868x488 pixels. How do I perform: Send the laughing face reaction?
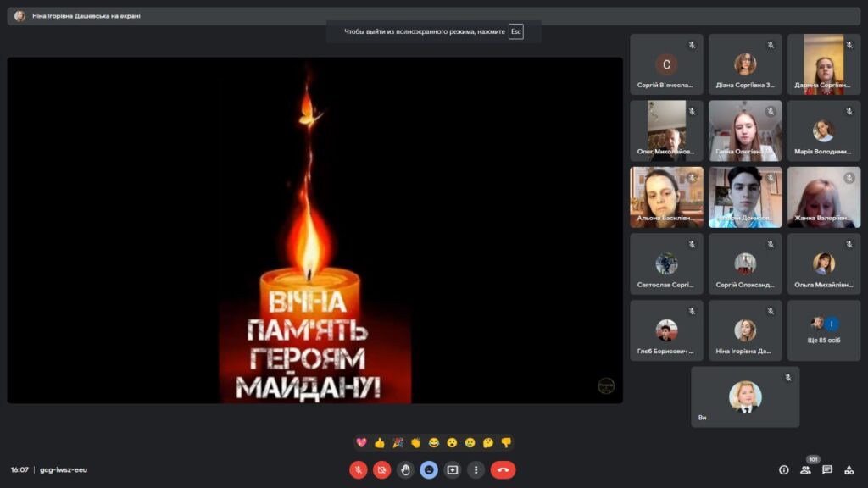(x=434, y=442)
